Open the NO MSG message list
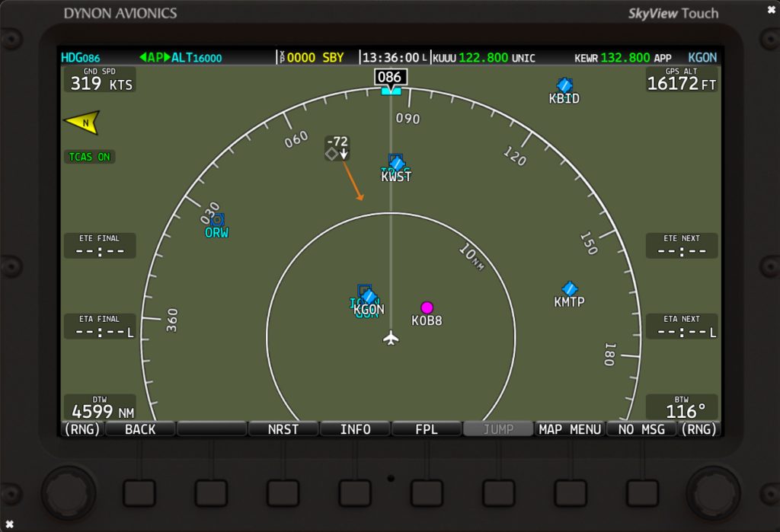Screen dimensions: 780x532 [641, 429]
